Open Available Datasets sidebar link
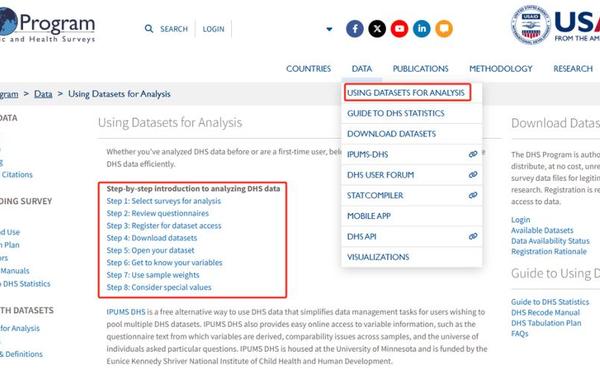The height and width of the screenshot is (375, 600). coord(542,230)
